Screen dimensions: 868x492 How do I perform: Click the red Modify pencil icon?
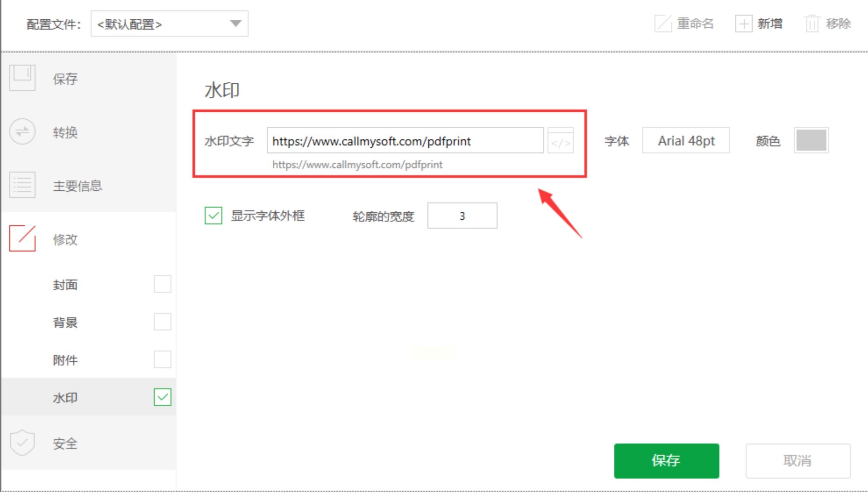point(22,239)
